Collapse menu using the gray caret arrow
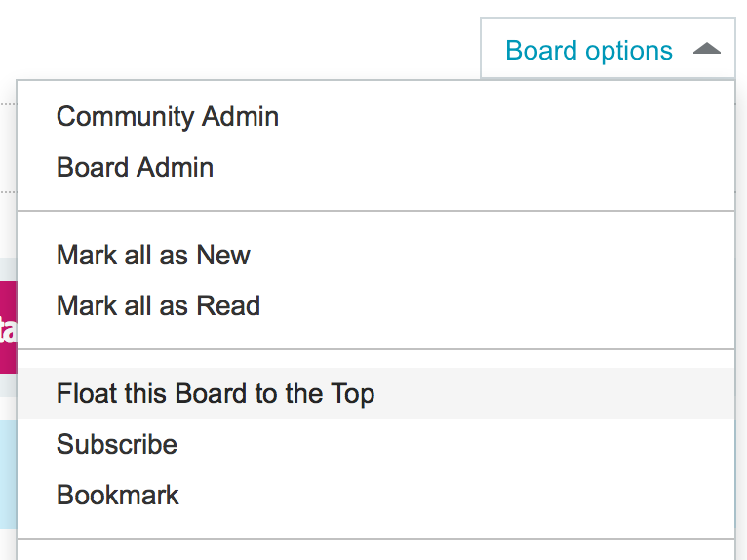 pos(706,49)
